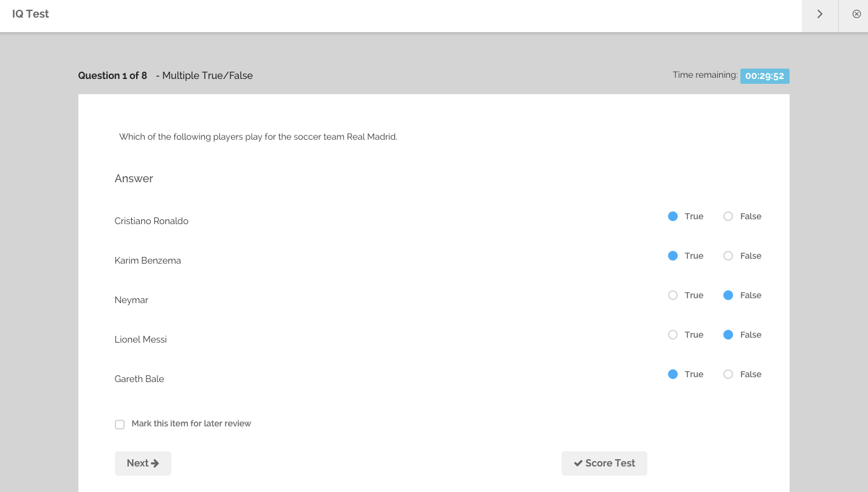Click the Karim Benzema answer text
Screen dimensions: 868x492
click(148, 261)
